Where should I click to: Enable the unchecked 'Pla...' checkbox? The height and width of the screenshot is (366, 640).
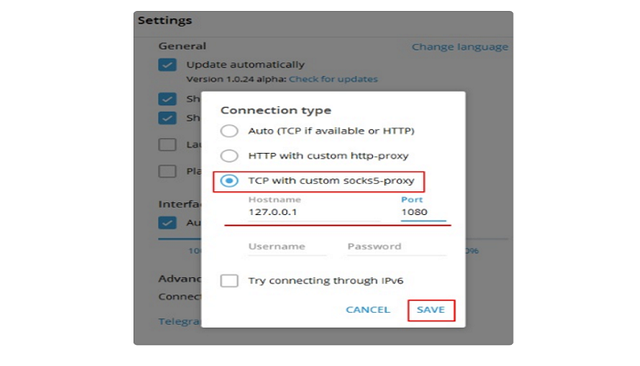coord(167,171)
